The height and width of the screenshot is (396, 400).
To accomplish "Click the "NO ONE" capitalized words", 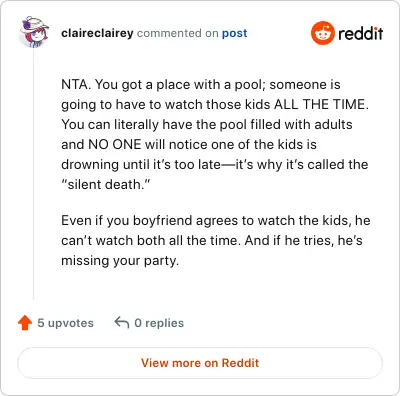I will pyautogui.click(x=114, y=144).
